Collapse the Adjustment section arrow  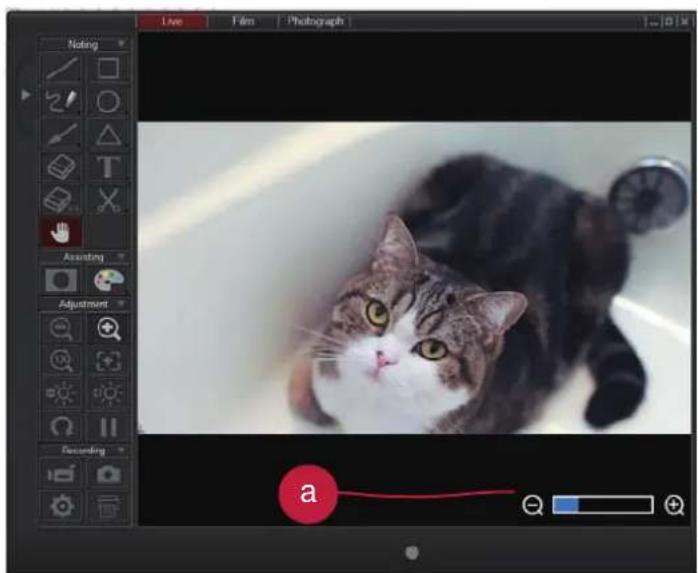(121, 304)
